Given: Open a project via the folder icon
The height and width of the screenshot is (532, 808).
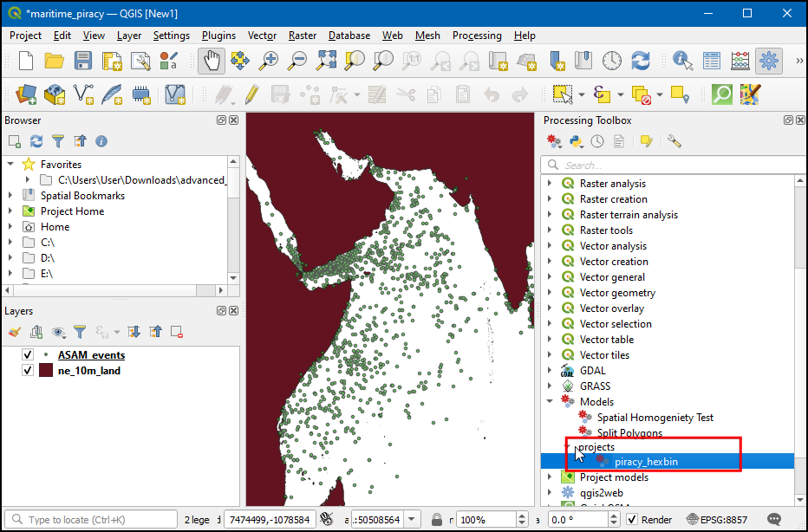Looking at the screenshot, I should pyautogui.click(x=54, y=62).
